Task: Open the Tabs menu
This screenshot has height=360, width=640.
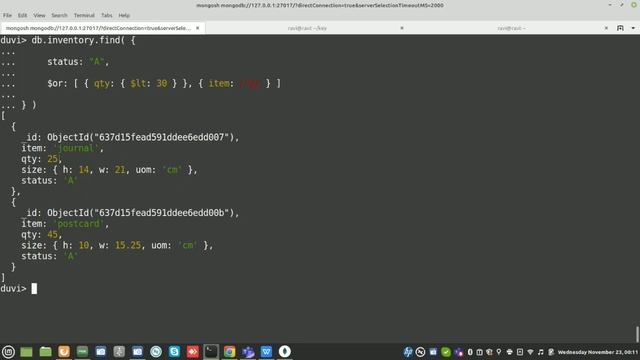Action: (107, 16)
